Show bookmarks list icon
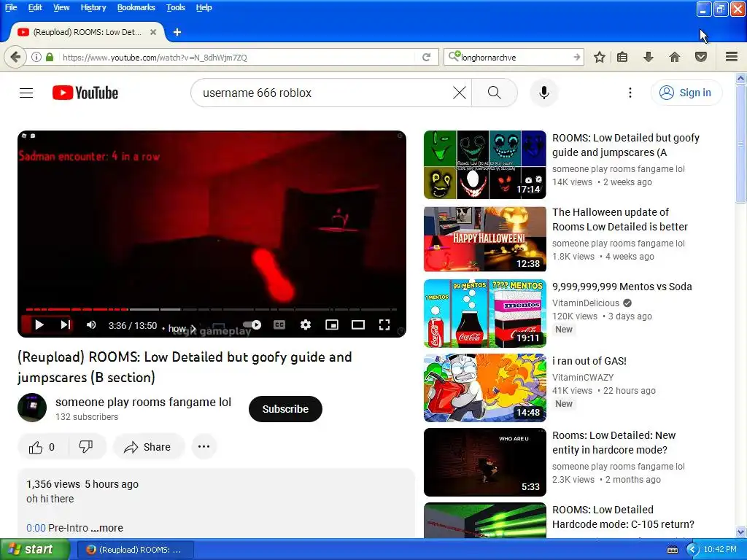747x560 pixels. (x=622, y=57)
